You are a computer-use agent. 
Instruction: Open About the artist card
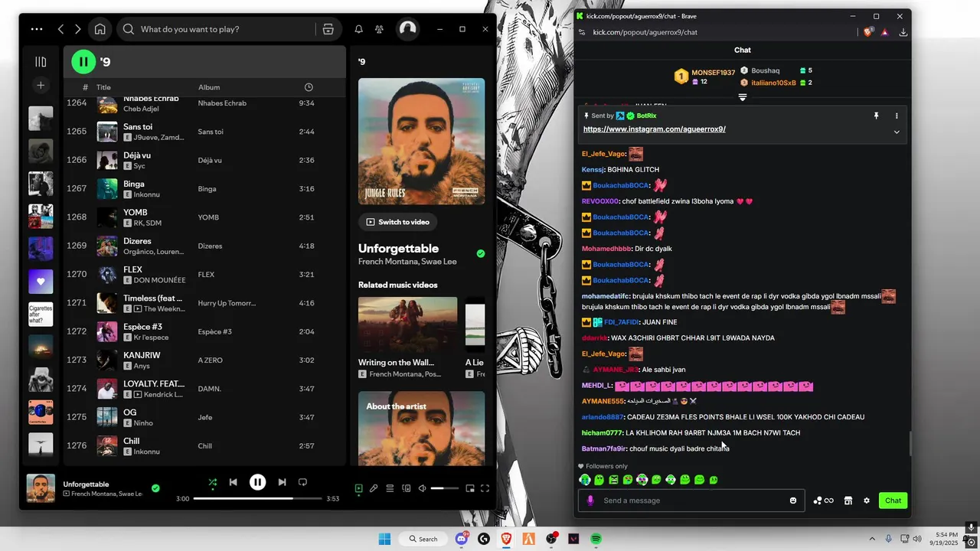pos(421,429)
